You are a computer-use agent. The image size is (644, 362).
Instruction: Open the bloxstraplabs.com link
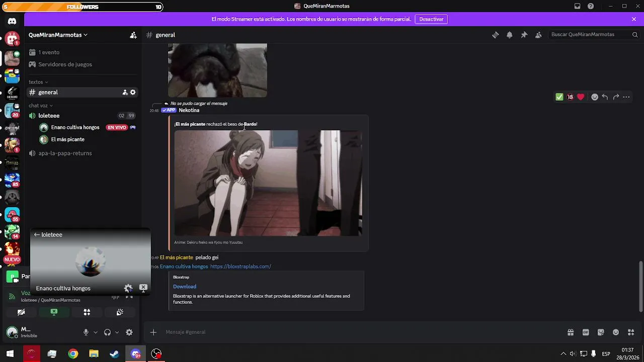(240, 266)
